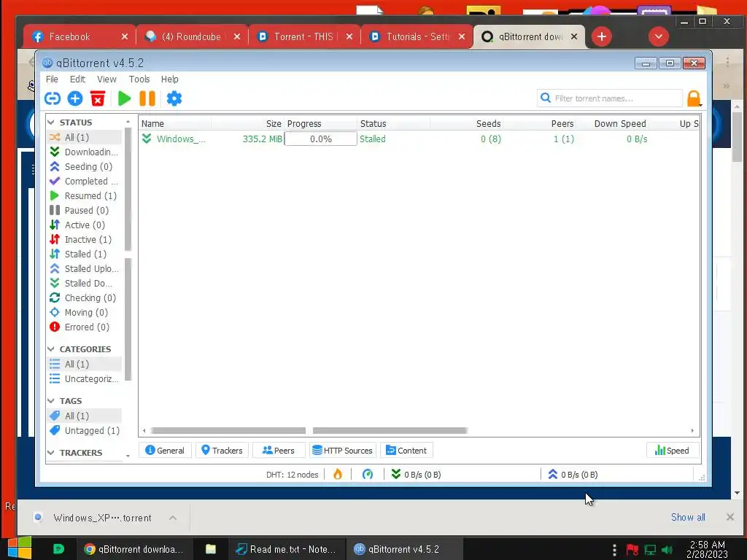Select the Uncategorized category filter

click(84, 379)
